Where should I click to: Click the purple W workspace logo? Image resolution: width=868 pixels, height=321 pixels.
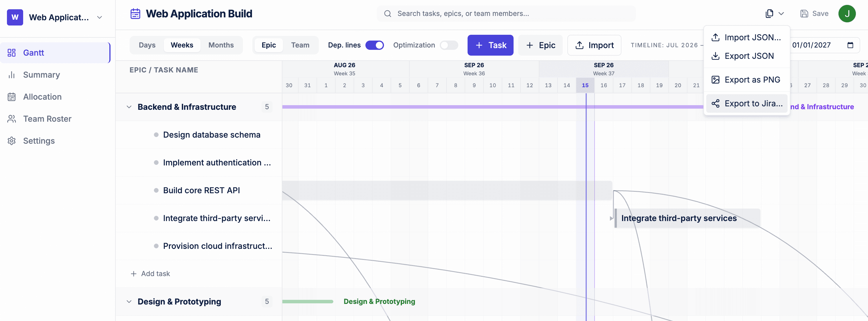(15, 17)
